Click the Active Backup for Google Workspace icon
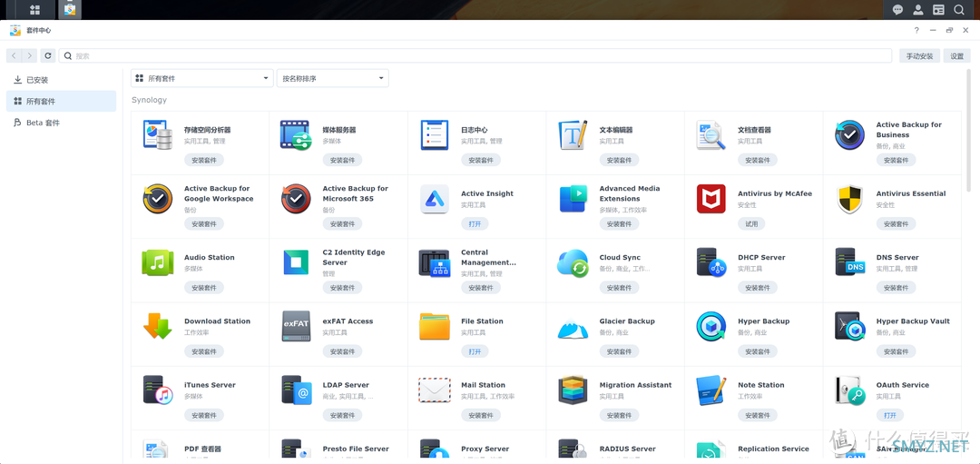The height and width of the screenshot is (464, 980). click(x=158, y=199)
